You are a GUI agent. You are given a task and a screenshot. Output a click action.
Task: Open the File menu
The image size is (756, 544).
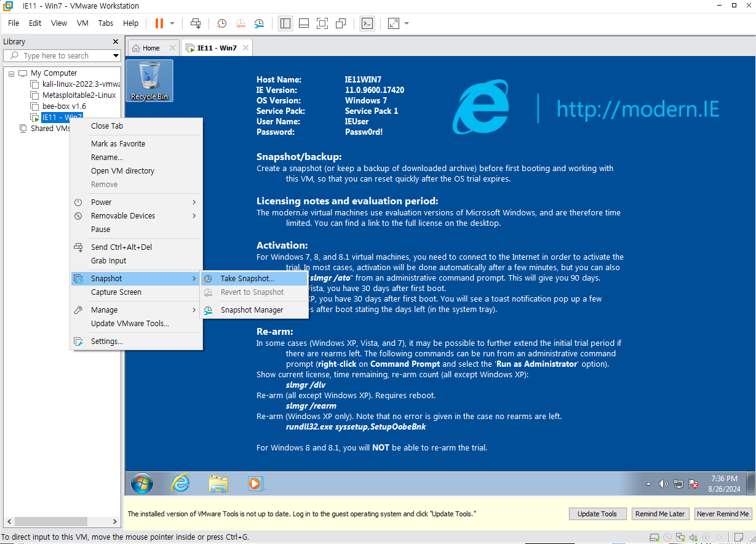point(14,23)
